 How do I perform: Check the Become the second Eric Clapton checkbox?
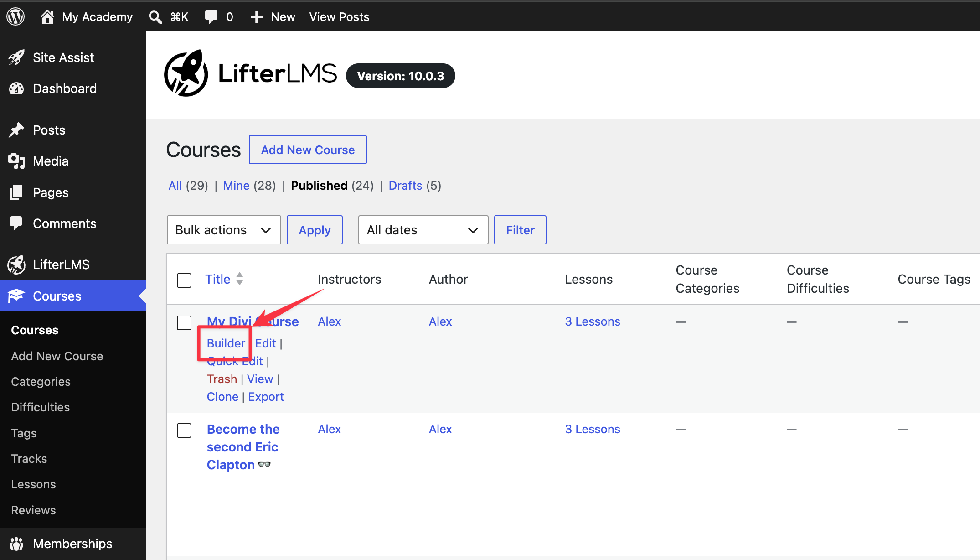point(184,430)
